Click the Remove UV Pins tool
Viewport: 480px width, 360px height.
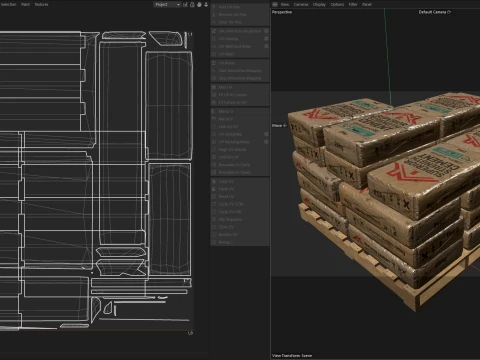point(240,14)
